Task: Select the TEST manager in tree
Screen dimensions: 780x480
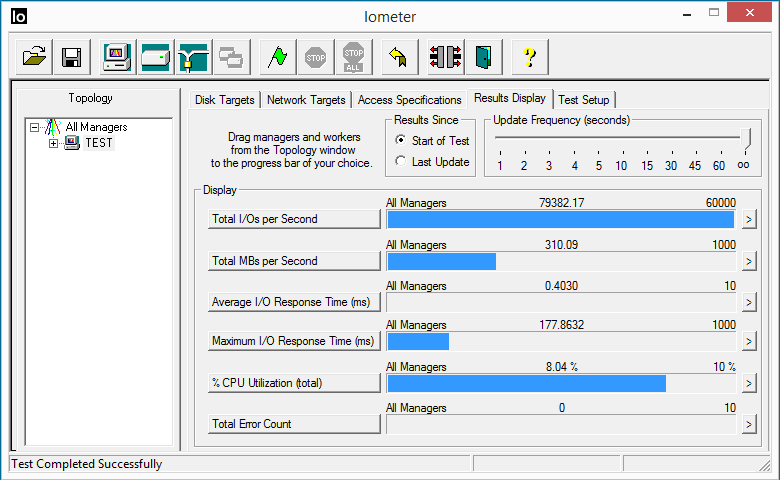Action: (x=98, y=143)
